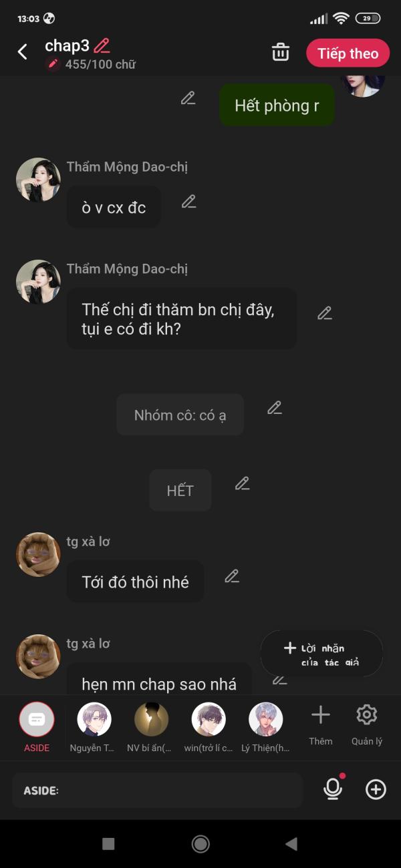
Task: Open the circled plus attachment menu
Action: pos(376,790)
